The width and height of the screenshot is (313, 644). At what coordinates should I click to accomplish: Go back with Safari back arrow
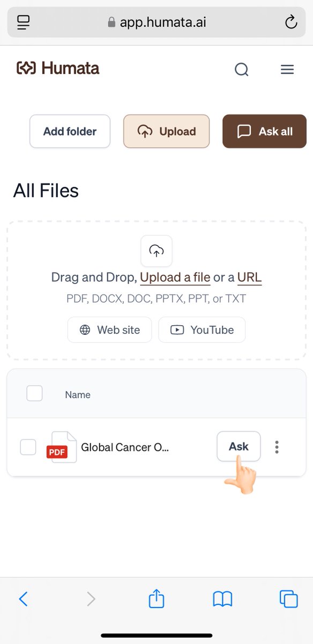point(23,599)
